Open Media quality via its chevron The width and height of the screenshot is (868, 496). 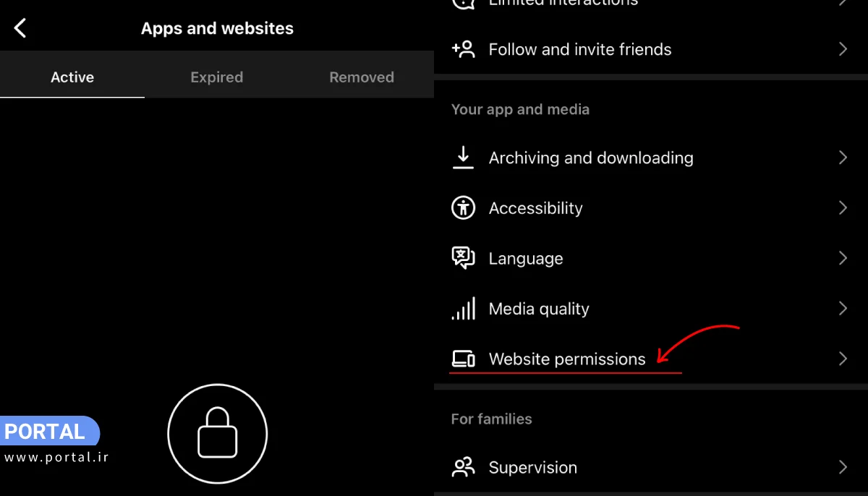tap(843, 309)
